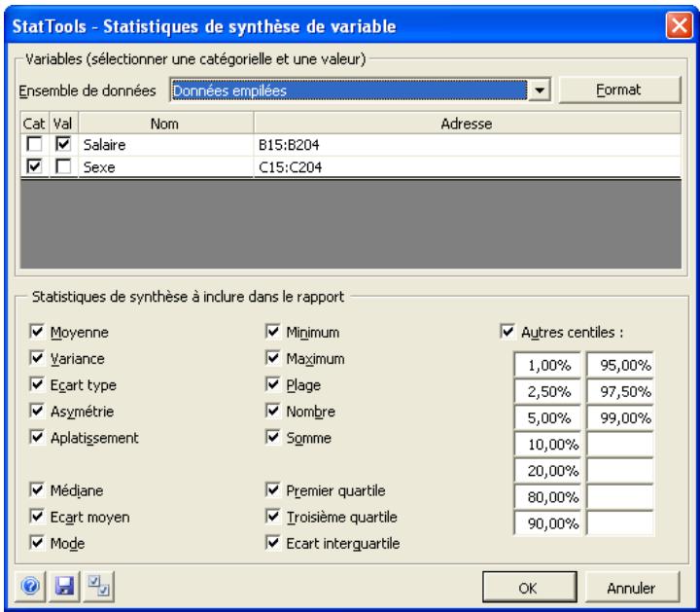Disable the Asymétrie checkbox

(37, 411)
